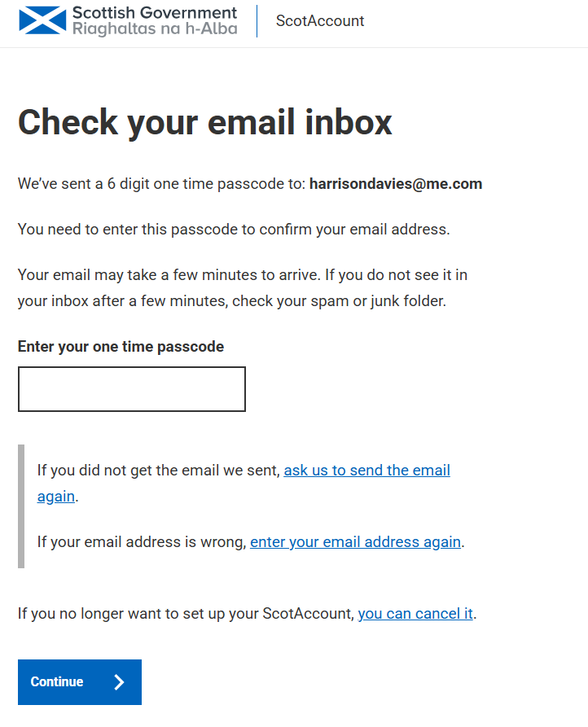Click the 'You need to enter this passcode' paragraph
Screen dimensions: 588x727
point(234,229)
